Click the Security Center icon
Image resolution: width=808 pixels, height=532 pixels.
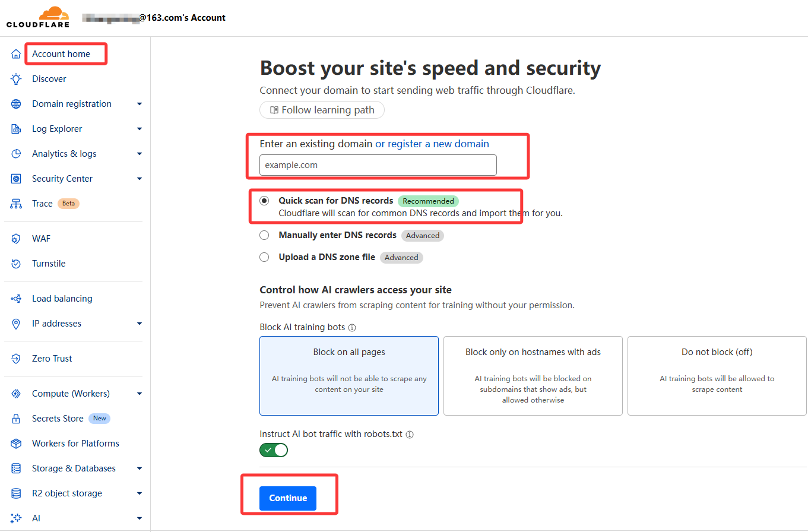point(16,179)
